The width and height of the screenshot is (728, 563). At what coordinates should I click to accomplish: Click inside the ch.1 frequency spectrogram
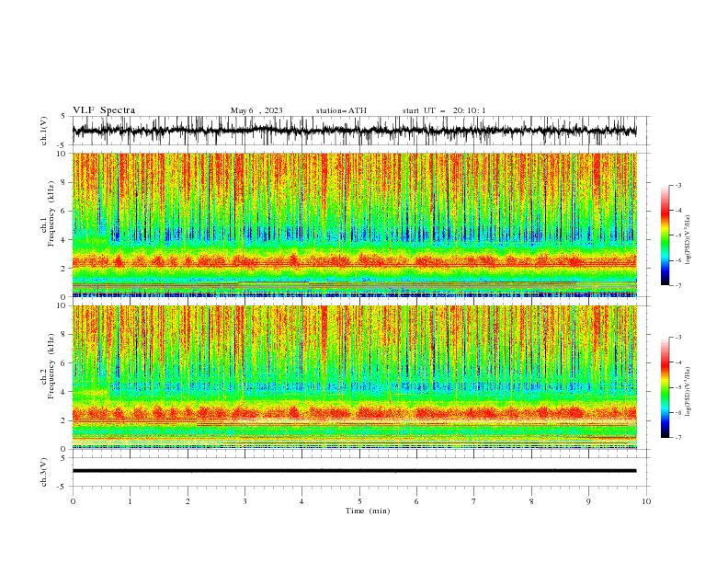[x=355, y=224]
